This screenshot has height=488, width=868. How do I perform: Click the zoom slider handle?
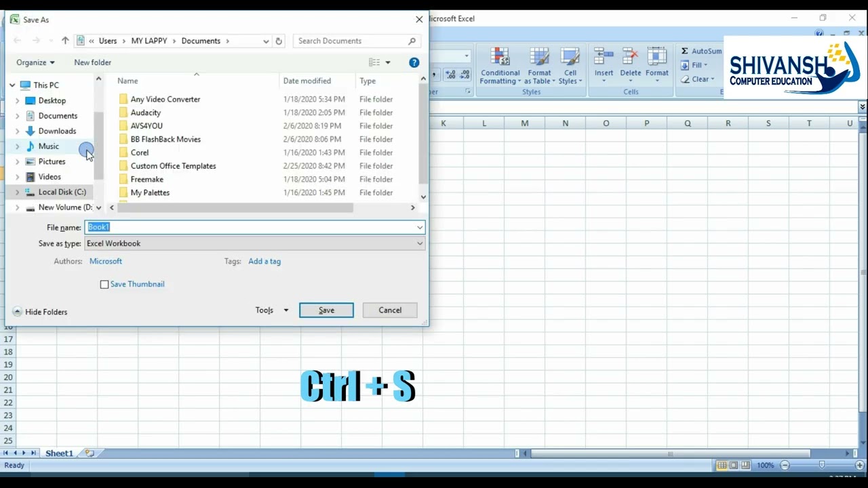[x=822, y=466]
